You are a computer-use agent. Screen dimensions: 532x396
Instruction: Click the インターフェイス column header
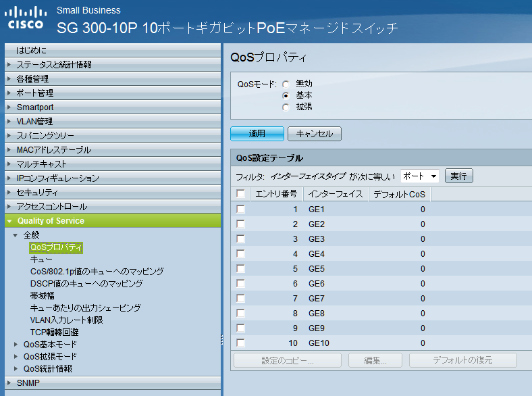pyautogui.click(x=336, y=194)
